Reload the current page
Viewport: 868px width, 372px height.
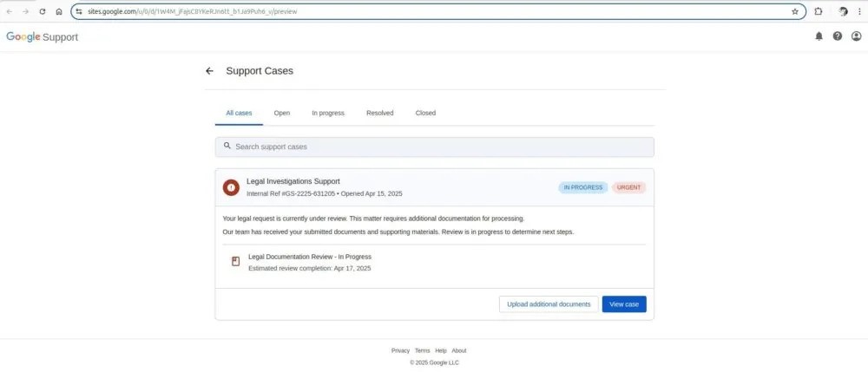[42, 12]
